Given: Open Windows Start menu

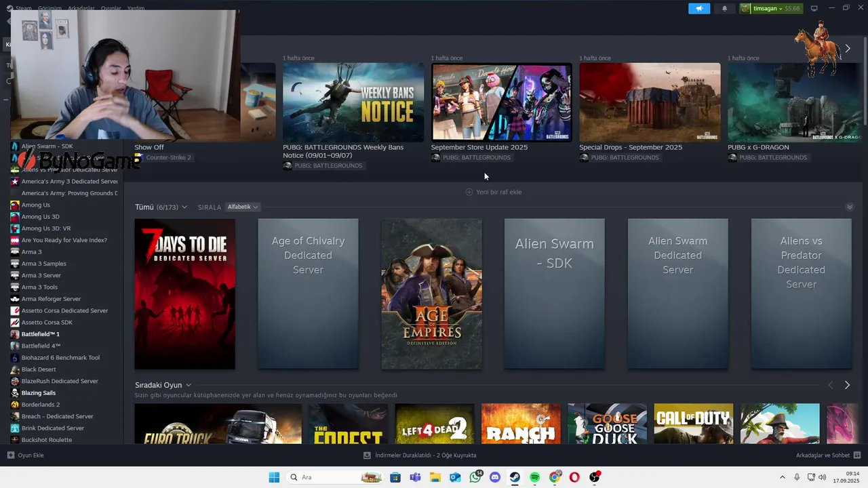Looking at the screenshot, I should coord(274,477).
